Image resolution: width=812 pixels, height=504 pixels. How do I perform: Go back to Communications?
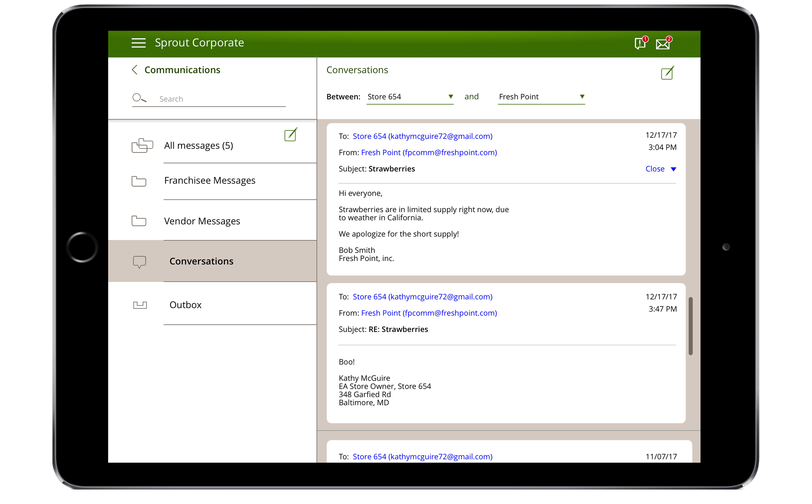tap(182, 70)
